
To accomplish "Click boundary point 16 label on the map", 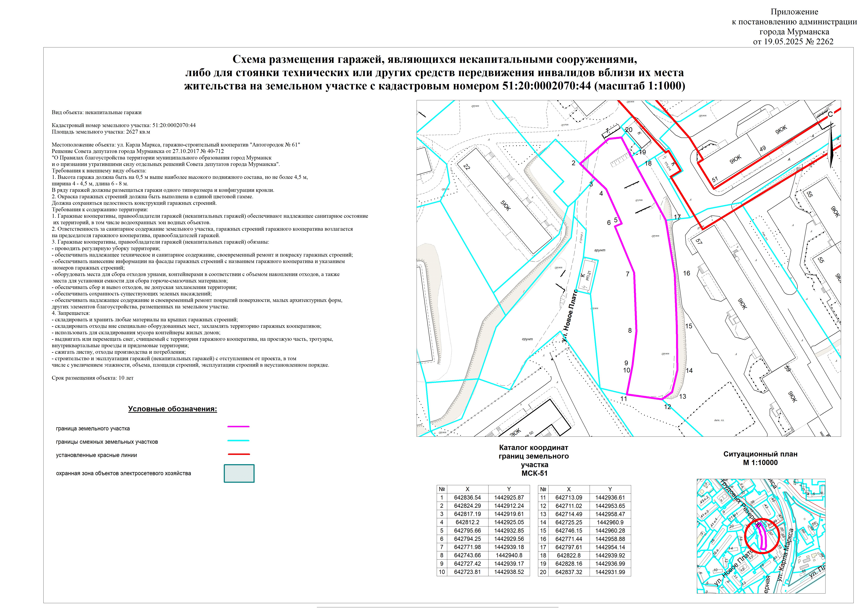I will click(687, 273).
